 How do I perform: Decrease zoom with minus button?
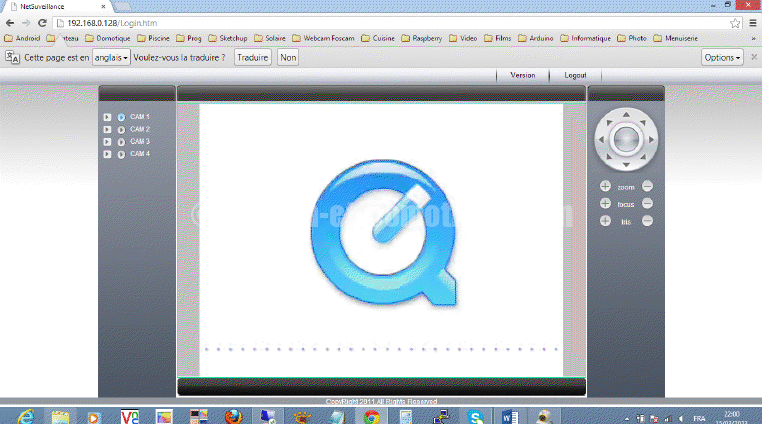pos(647,186)
